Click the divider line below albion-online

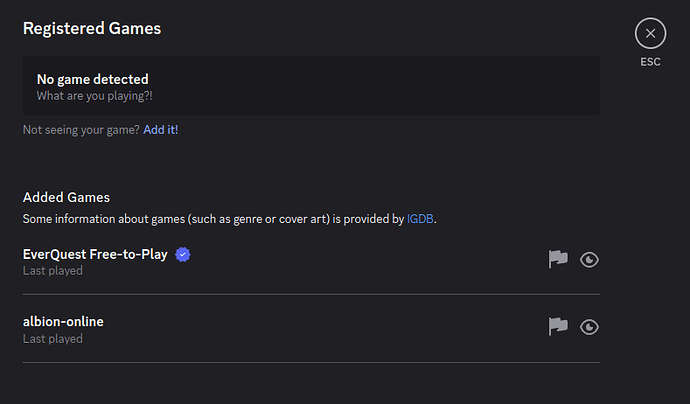pyautogui.click(x=311, y=363)
